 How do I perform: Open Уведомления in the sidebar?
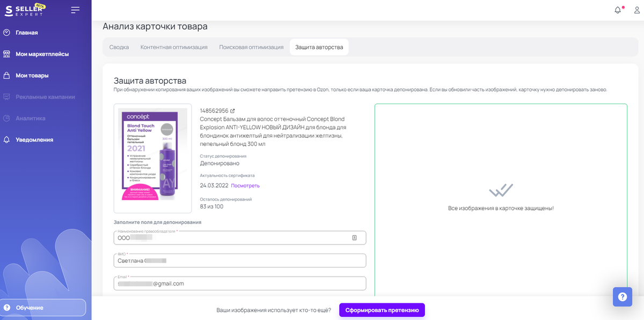[x=34, y=140]
